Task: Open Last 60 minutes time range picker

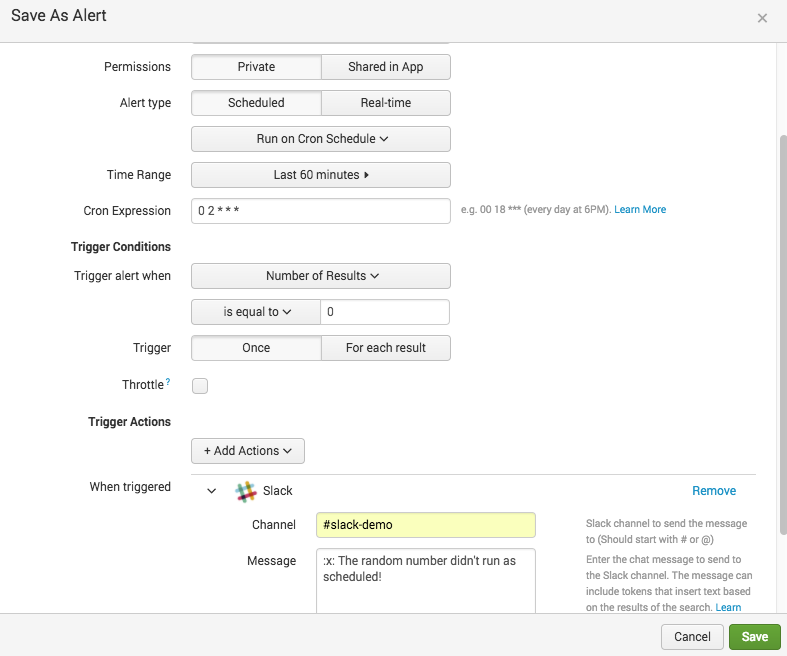Action: pyautogui.click(x=321, y=175)
